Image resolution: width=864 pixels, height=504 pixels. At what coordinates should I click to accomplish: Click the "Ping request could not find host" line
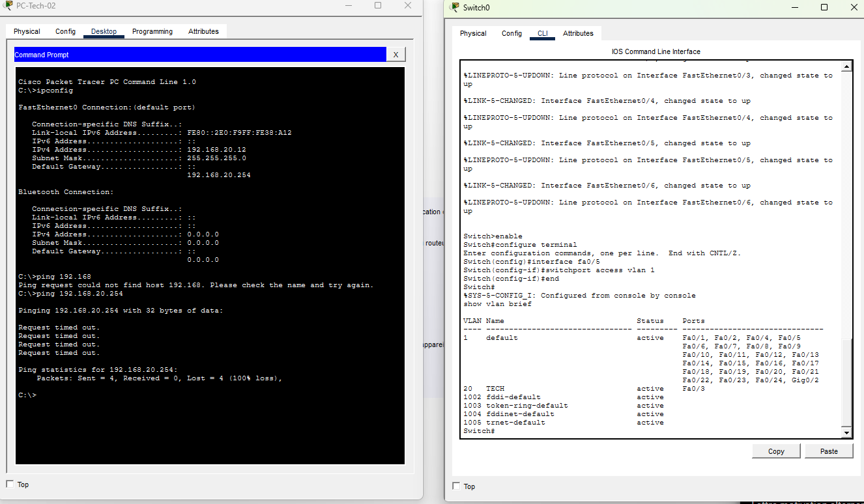click(x=196, y=285)
